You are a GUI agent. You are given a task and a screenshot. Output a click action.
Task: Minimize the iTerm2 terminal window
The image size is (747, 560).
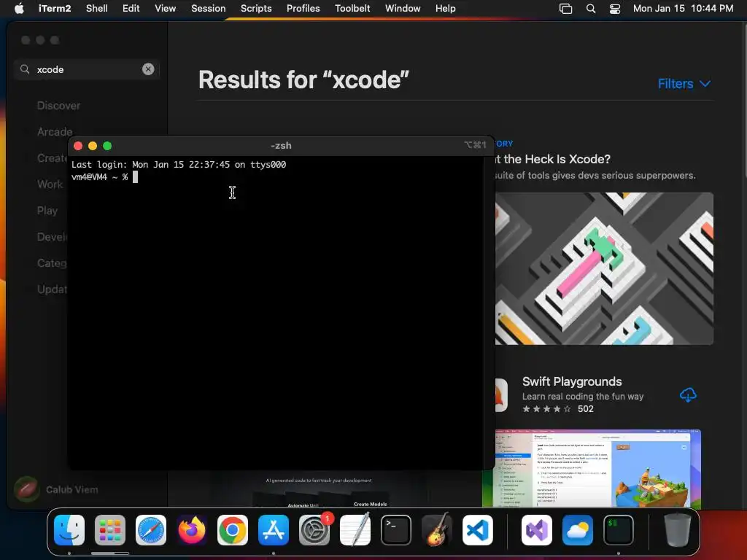93,146
